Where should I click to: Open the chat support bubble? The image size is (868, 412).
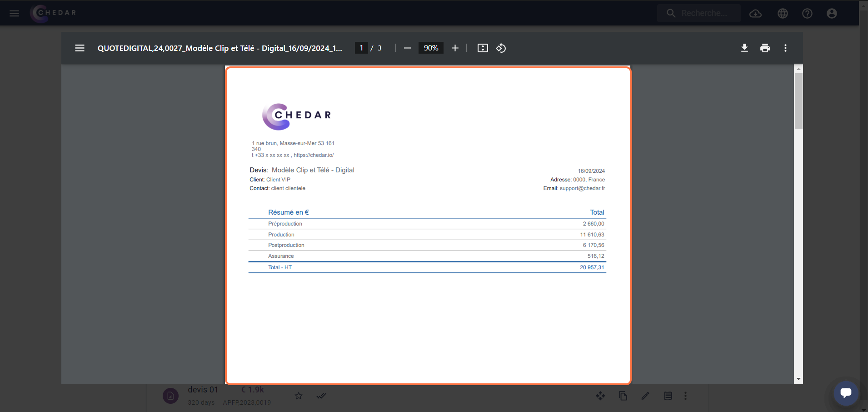pos(846,392)
